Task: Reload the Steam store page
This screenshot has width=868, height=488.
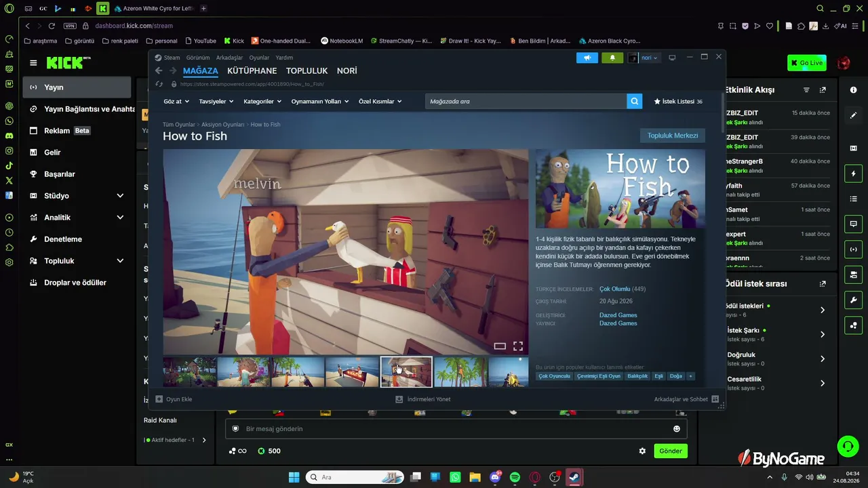Action: point(159,84)
